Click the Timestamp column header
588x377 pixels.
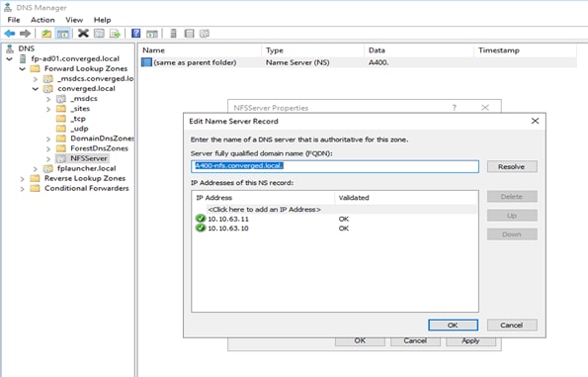point(526,50)
